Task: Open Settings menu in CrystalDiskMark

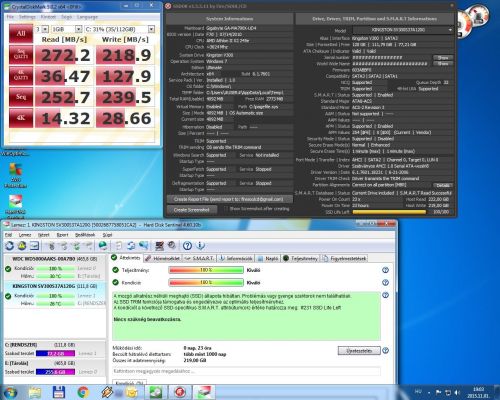Action: pyautogui.click(x=27, y=17)
